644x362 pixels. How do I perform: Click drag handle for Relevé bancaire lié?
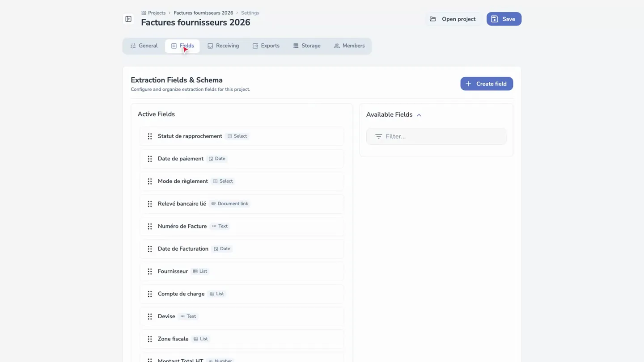(150, 204)
